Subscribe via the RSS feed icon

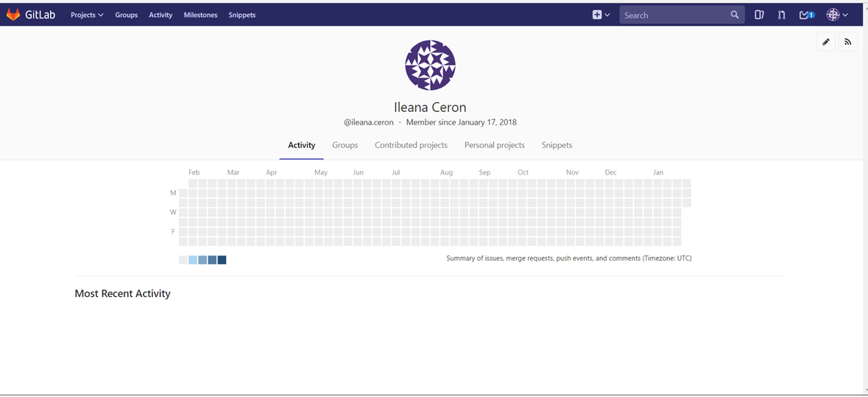[x=847, y=41]
